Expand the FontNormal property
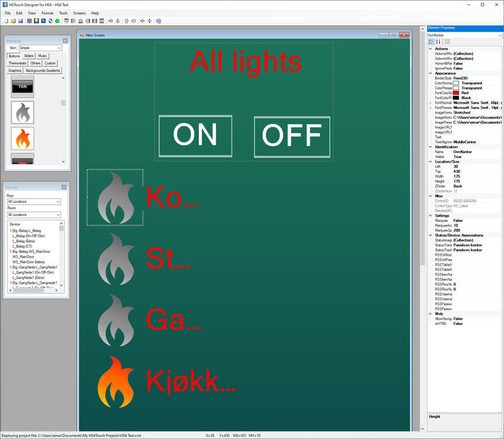 [x=430, y=102]
